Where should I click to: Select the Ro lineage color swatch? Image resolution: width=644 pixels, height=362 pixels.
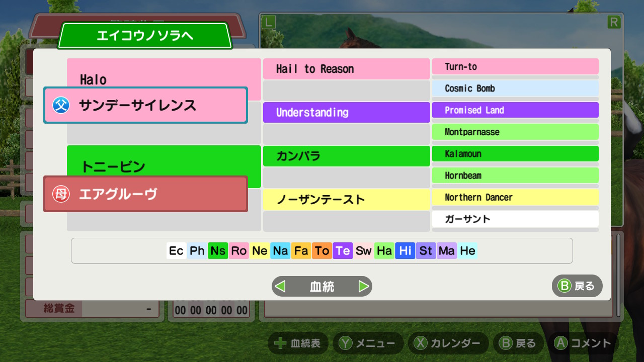point(239,251)
